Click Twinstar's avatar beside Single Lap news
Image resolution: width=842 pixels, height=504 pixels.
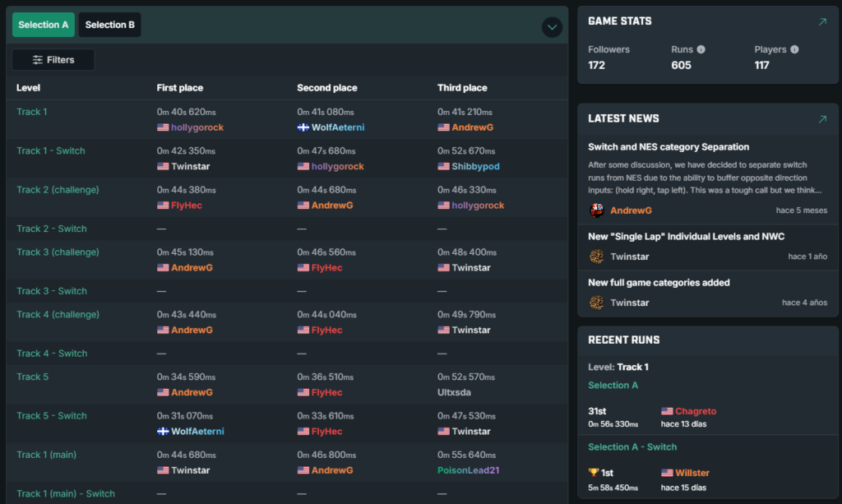click(x=597, y=257)
